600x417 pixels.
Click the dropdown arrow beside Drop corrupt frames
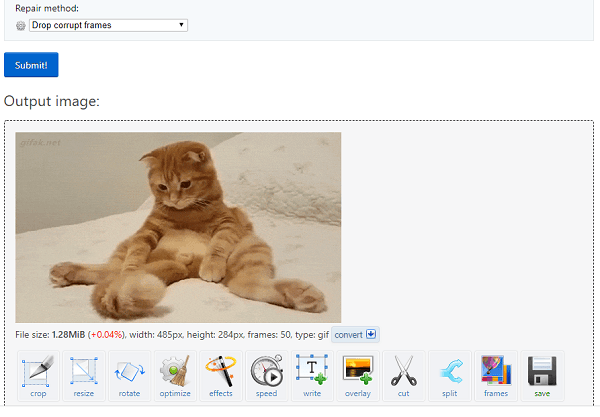point(181,25)
